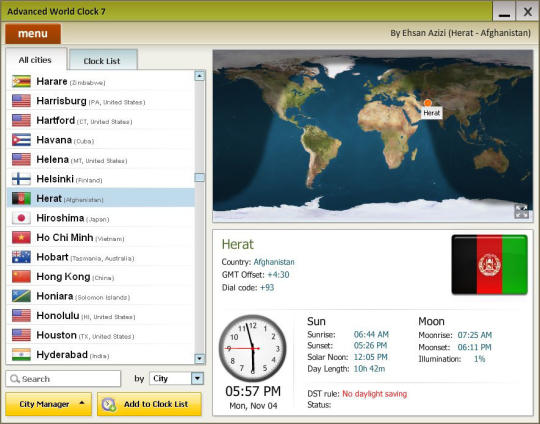Click the orange Herat location marker on map
540x424 pixels.
click(428, 103)
